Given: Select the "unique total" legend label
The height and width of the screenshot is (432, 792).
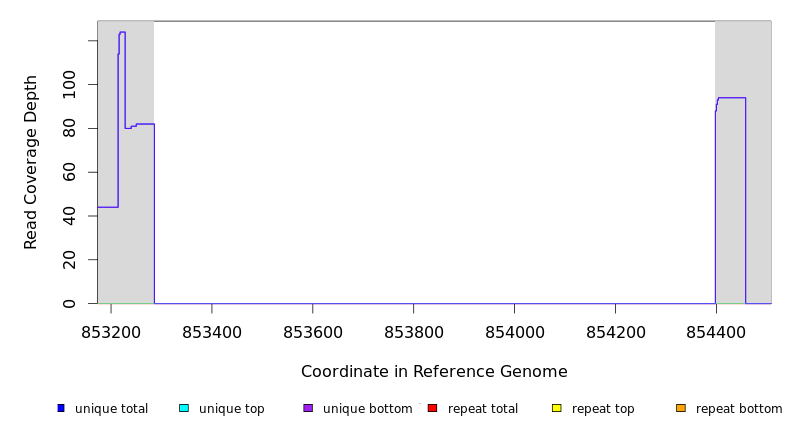Looking at the screenshot, I should tap(111, 409).
